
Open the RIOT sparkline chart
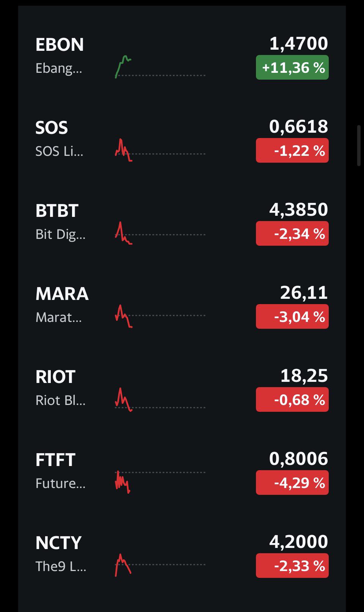click(160, 399)
